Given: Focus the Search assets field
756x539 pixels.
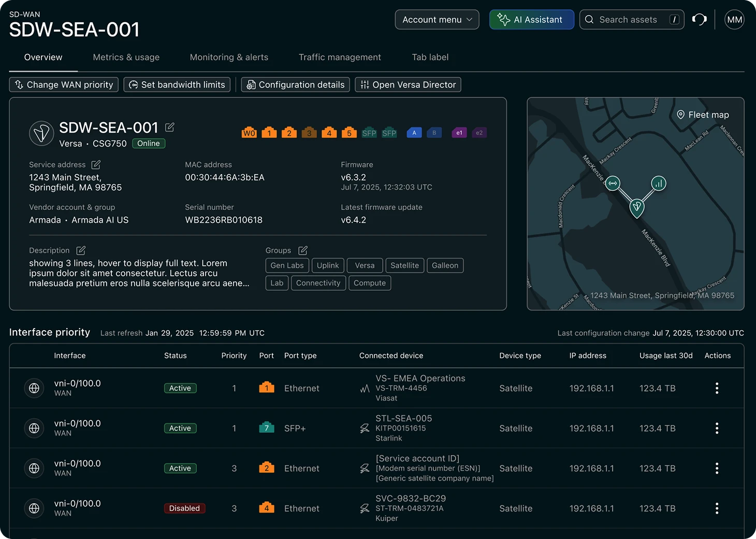Looking at the screenshot, I should (x=632, y=20).
